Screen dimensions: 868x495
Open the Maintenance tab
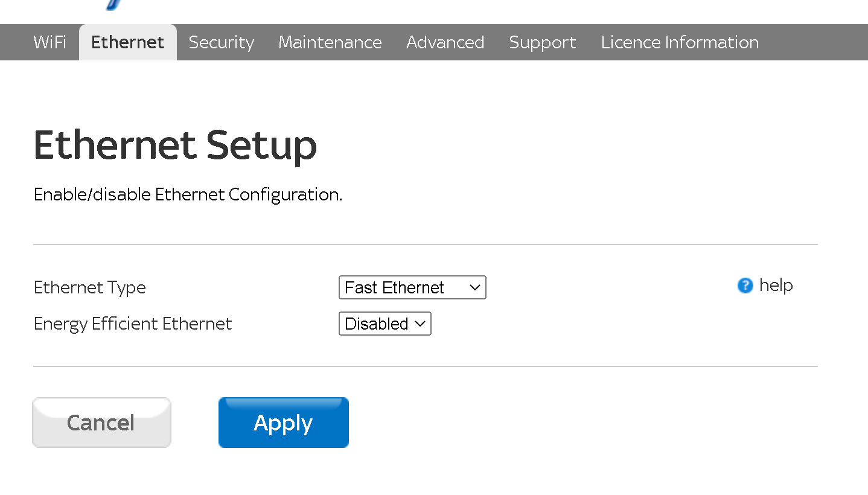coord(330,42)
